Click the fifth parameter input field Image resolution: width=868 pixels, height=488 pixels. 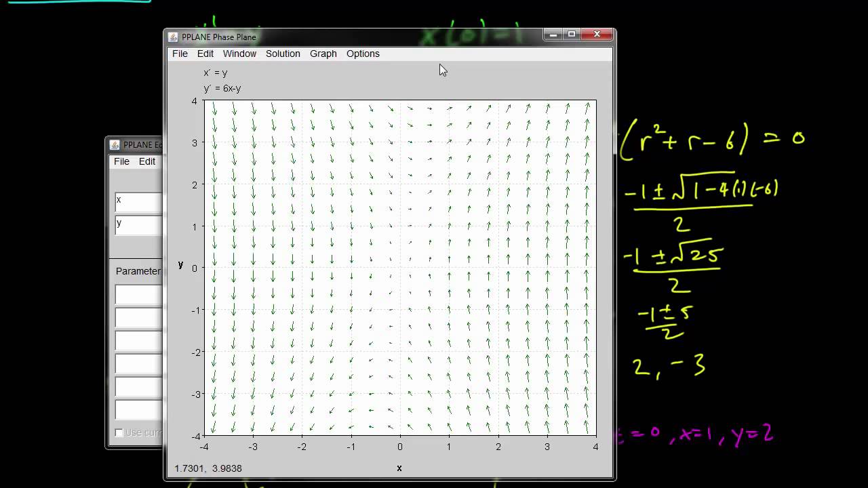pos(138,386)
